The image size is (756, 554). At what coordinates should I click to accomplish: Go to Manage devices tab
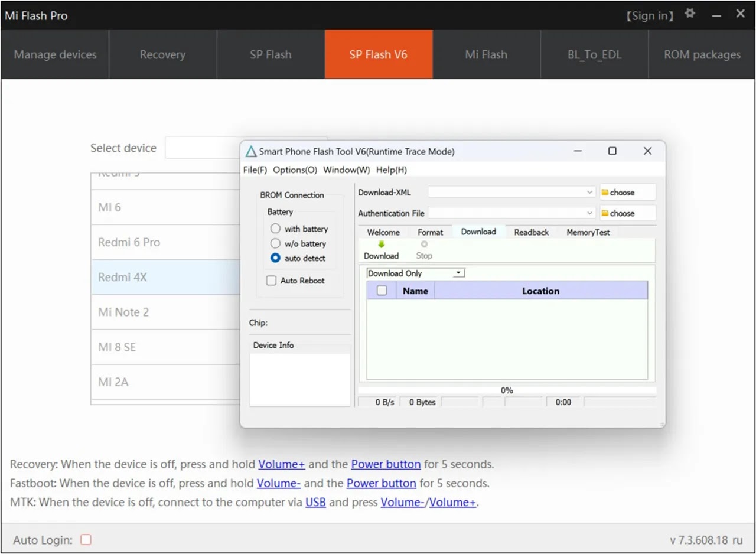click(x=55, y=54)
